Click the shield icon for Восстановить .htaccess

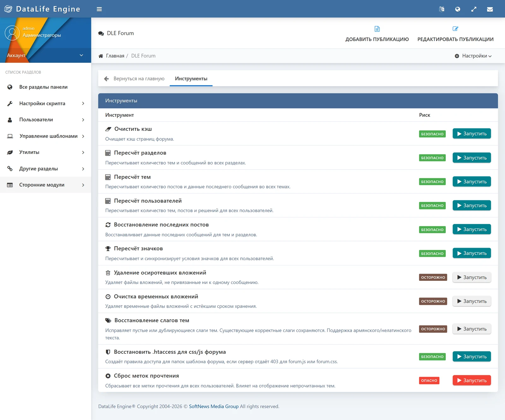tap(108, 352)
